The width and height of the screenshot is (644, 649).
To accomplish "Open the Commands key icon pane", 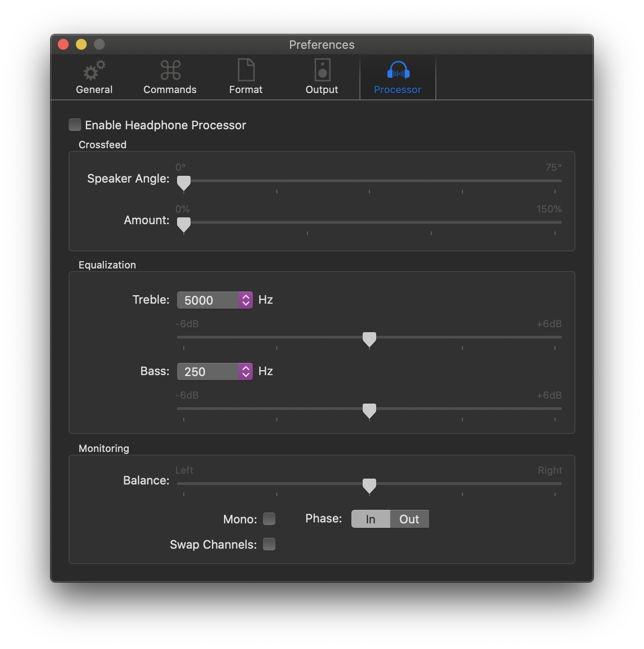I will (170, 71).
